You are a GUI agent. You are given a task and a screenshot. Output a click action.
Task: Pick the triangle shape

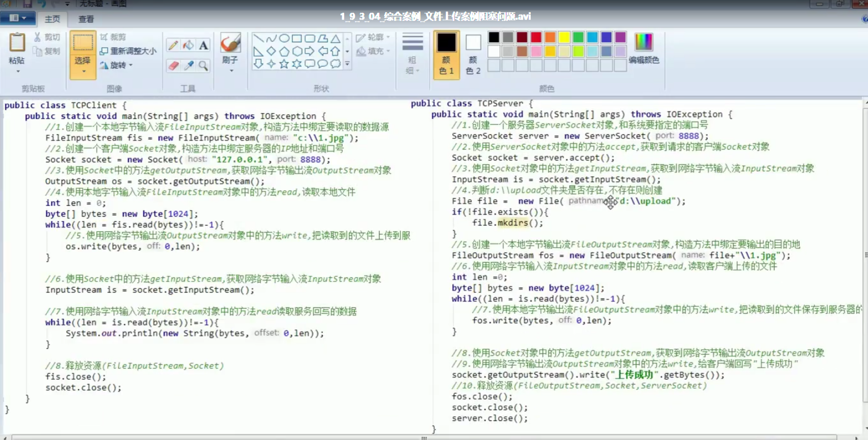click(x=335, y=38)
